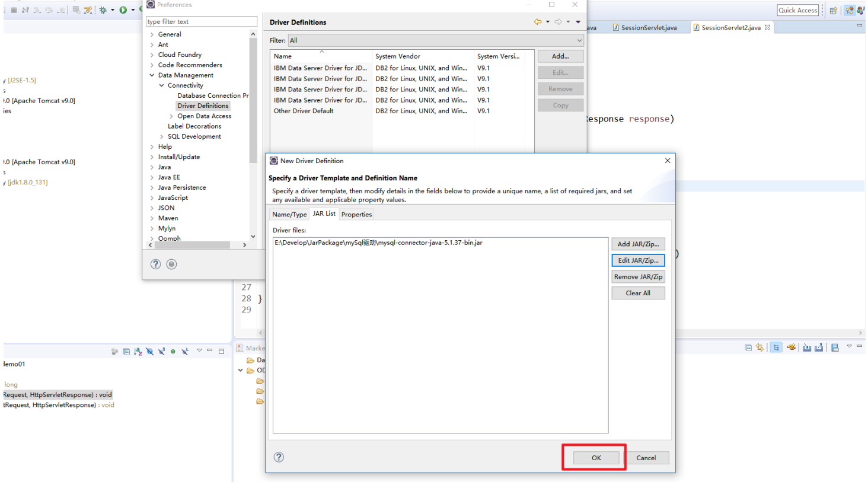Click the Step Over icon in the toolbar

49,10
